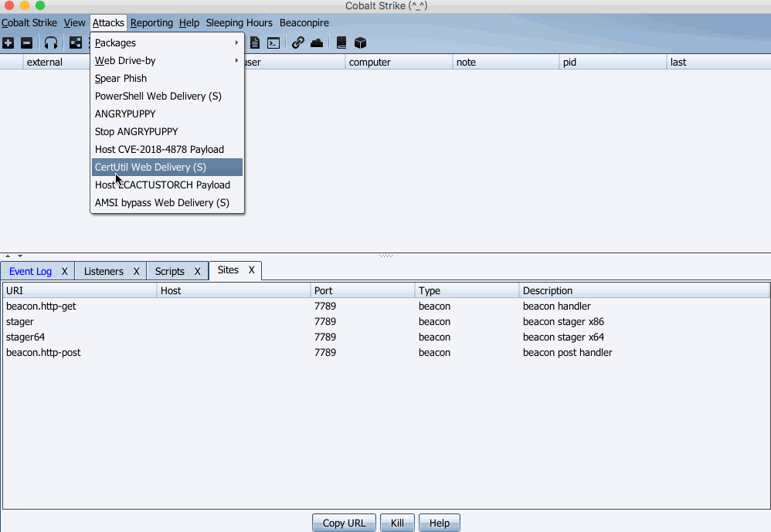771x532 pixels.
Task: Sort sites by Type column header
Action: (x=467, y=290)
